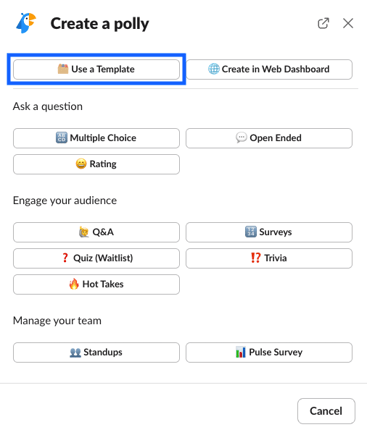This screenshot has width=367, height=435.
Task: Click the globe icon on Web Dashboard
Action: click(x=214, y=69)
